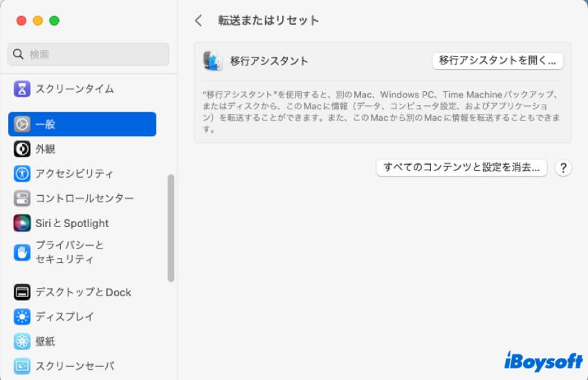Click the Screen Saver (スクリーンセーバ) icon
Screen dimensions: 588x380
[22, 365]
